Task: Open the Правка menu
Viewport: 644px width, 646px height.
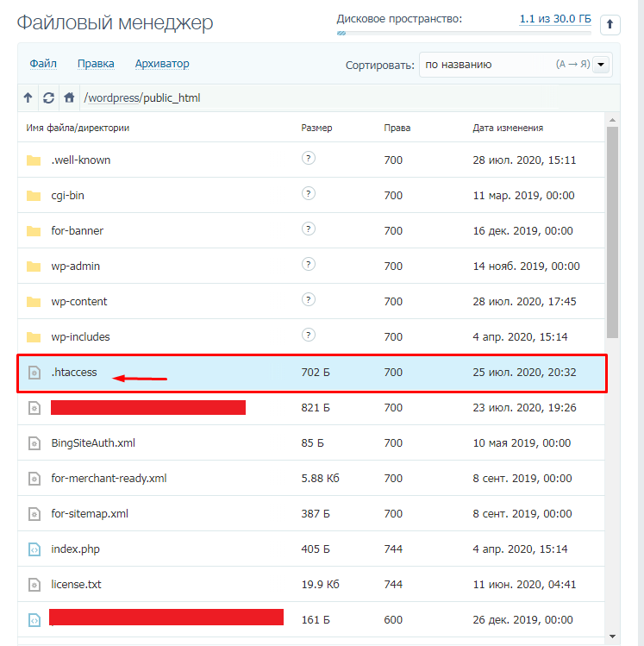Action: click(96, 64)
